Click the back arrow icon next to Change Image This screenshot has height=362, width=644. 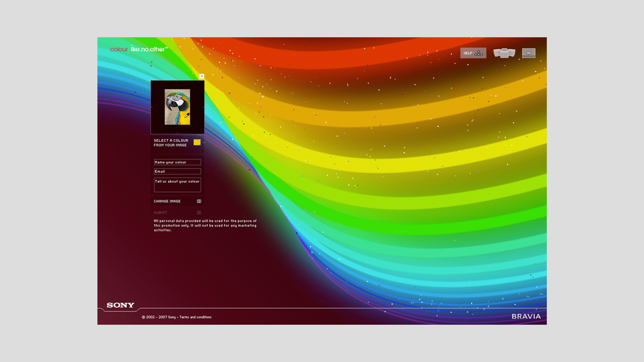[x=199, y=201]
